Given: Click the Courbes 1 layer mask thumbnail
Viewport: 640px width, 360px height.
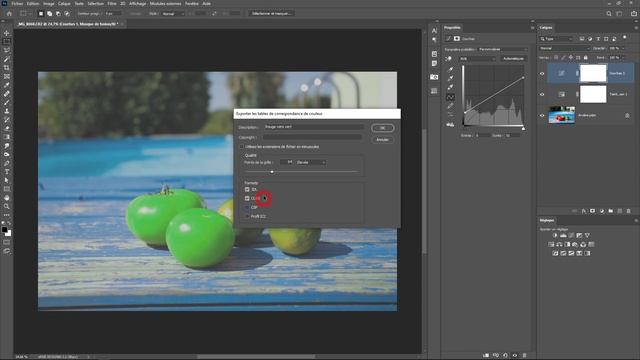Looking at the screenshot, I should [x=593, y=73].
